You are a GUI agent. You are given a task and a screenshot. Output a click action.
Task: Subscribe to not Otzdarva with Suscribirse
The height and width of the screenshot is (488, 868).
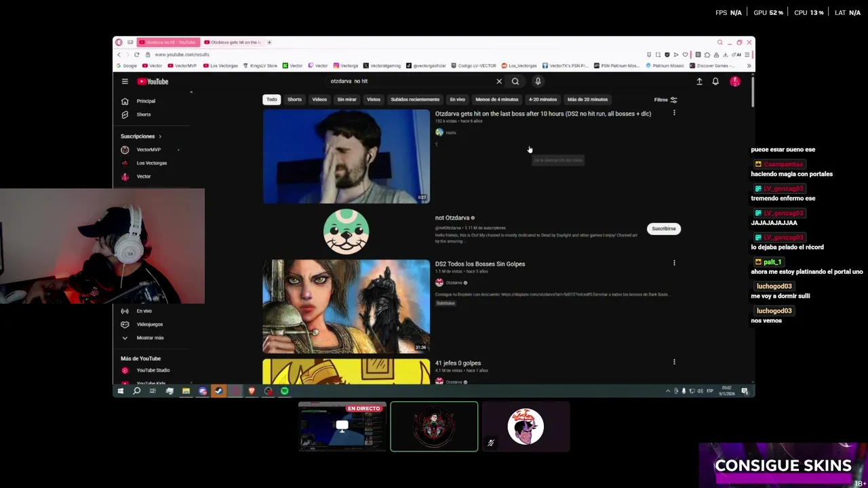[x=664, y=229]
